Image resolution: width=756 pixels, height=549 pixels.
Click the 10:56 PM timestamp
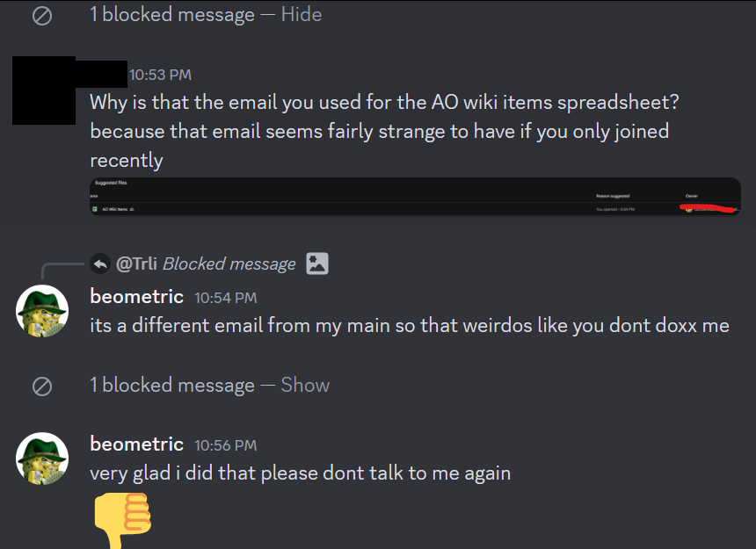tap(225, 445)
